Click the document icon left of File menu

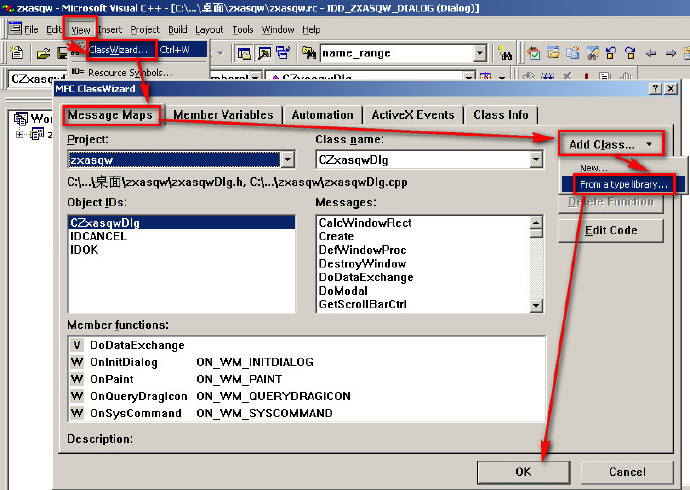click(15, 29)
